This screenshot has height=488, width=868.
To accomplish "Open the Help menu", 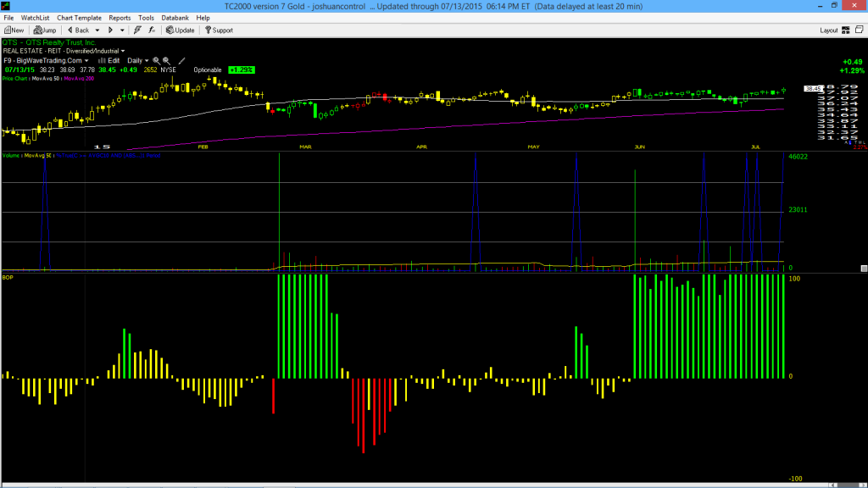I will [203, 18].
